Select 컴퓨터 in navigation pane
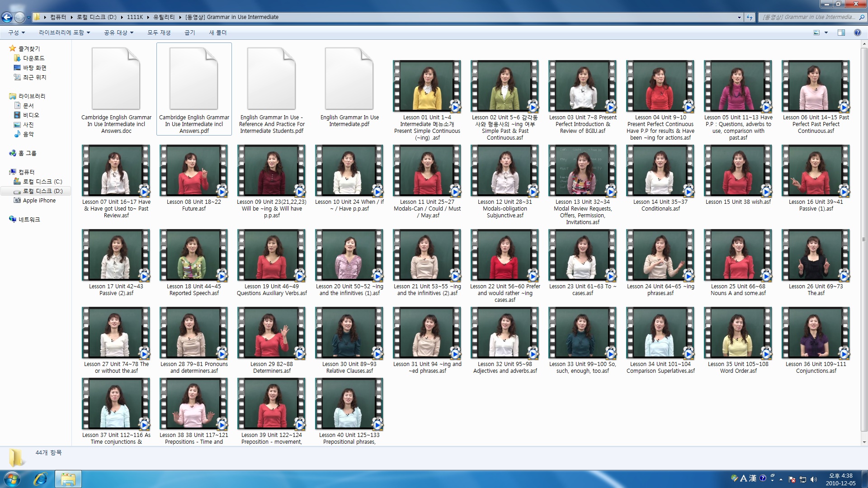Image resolution: width=868 pixels, height=488 pixels. 26,172
